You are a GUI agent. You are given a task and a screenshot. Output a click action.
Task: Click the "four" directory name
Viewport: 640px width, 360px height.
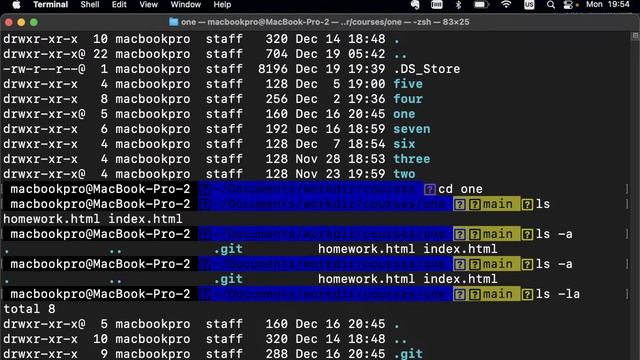(408, 99)
